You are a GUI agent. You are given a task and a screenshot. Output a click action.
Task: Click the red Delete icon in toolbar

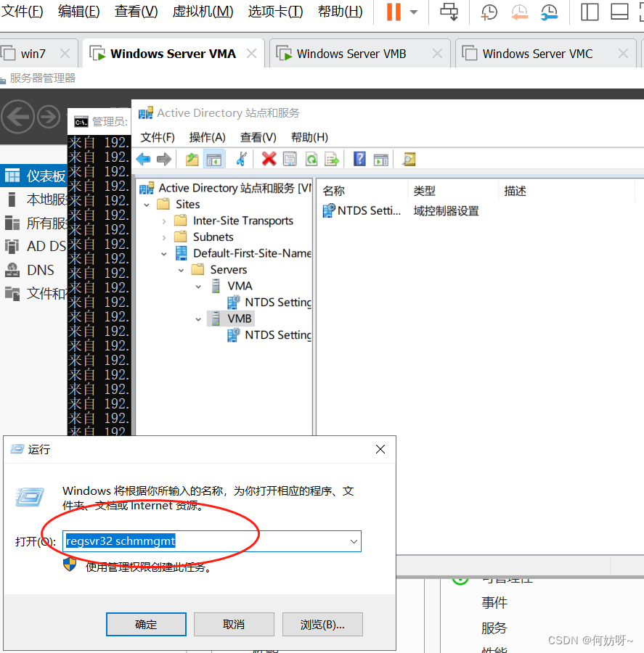click(269, 159)
